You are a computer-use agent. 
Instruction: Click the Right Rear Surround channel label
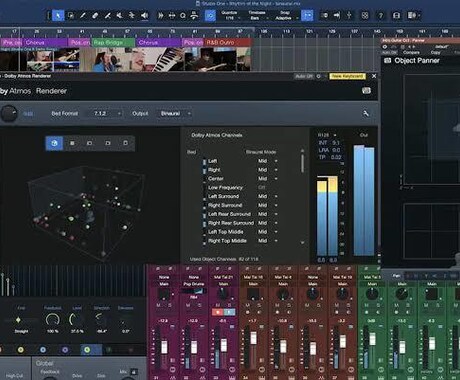click(x=231, y=223)
